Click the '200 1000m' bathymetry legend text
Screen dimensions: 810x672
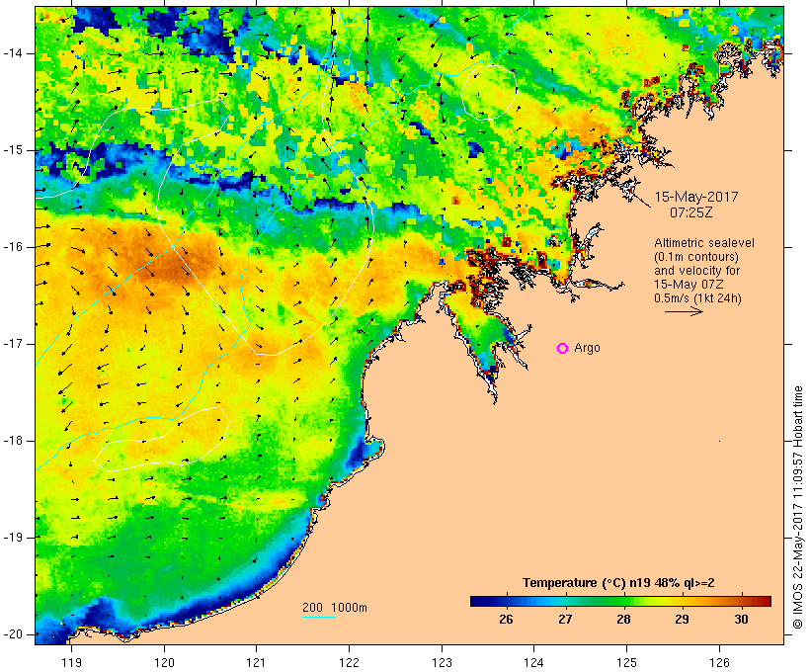(335, 608)
